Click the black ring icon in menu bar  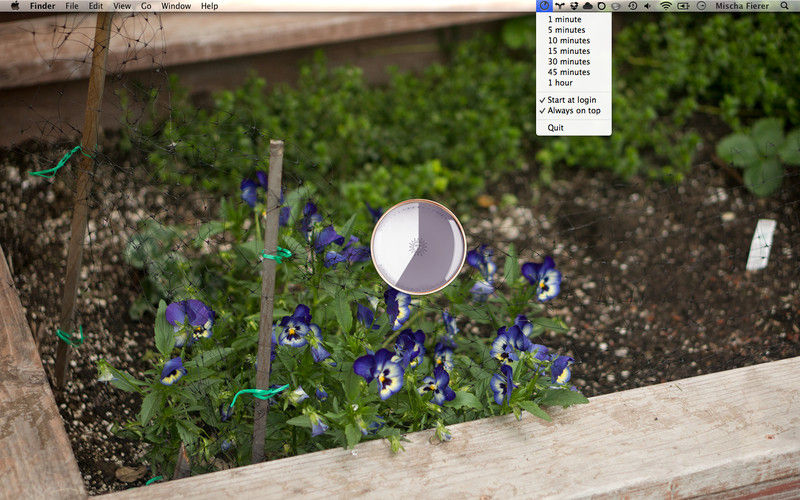click(602, 6)
